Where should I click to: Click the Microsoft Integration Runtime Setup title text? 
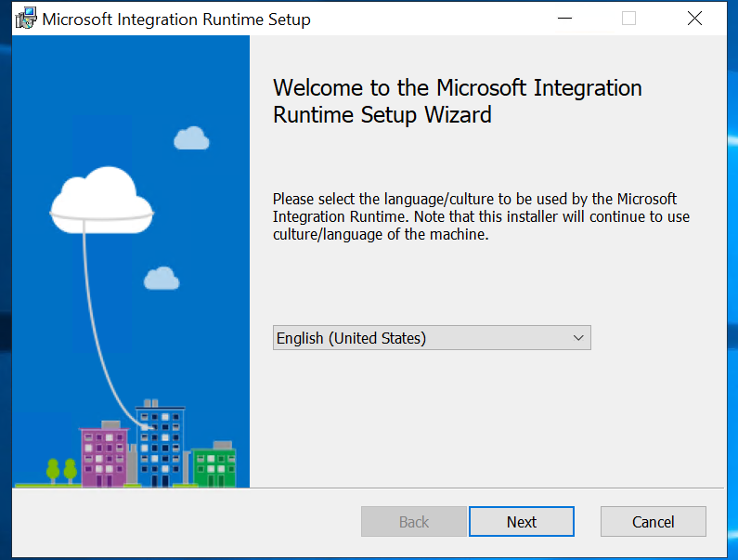[x=176, y=20]
